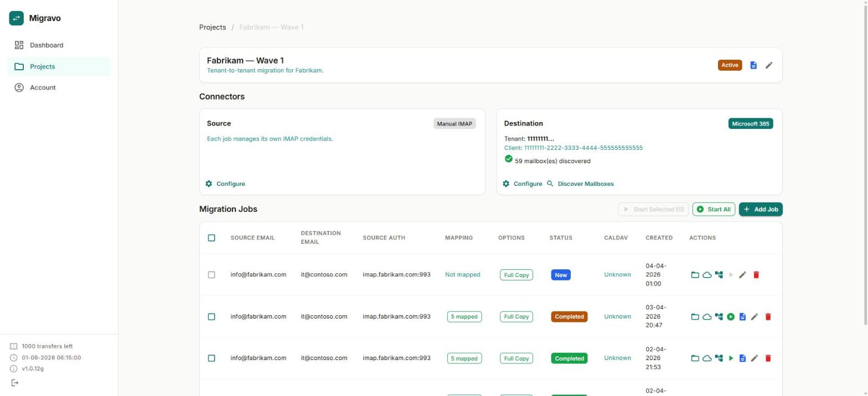Click the 5 mapped badge in the 03-04-2026 20:47 row
This screenshot has width=868, height=396.
(464, 317)
